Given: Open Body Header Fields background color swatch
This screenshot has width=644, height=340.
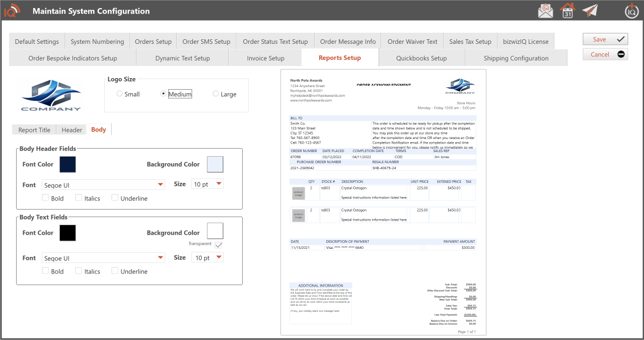Looking at the screenshot, I should tap(215, 165).
